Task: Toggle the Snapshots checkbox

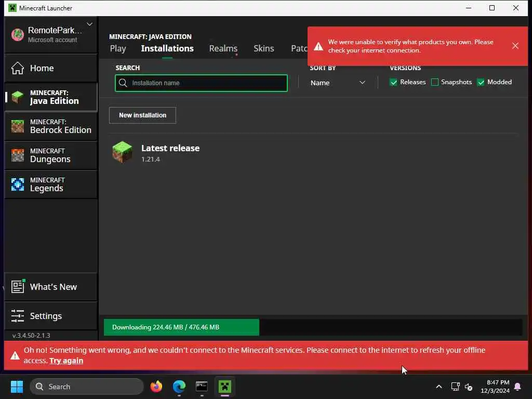Action: 435,82
